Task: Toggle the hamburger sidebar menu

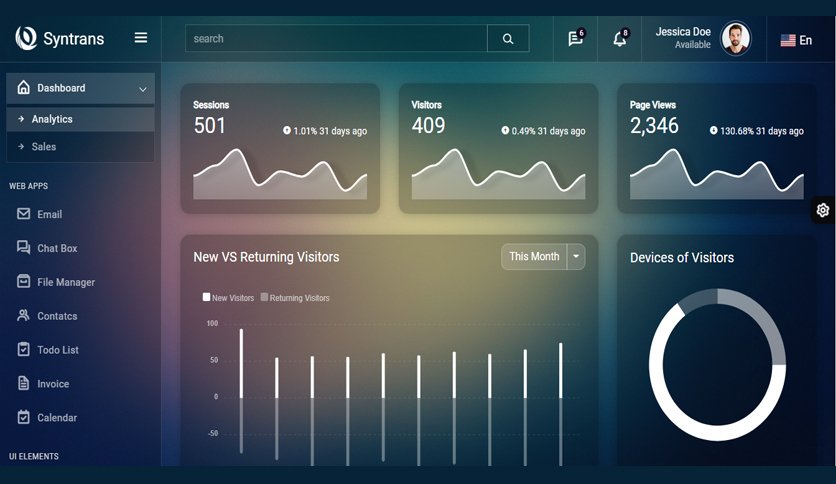Action: click(x=141, y=38)
